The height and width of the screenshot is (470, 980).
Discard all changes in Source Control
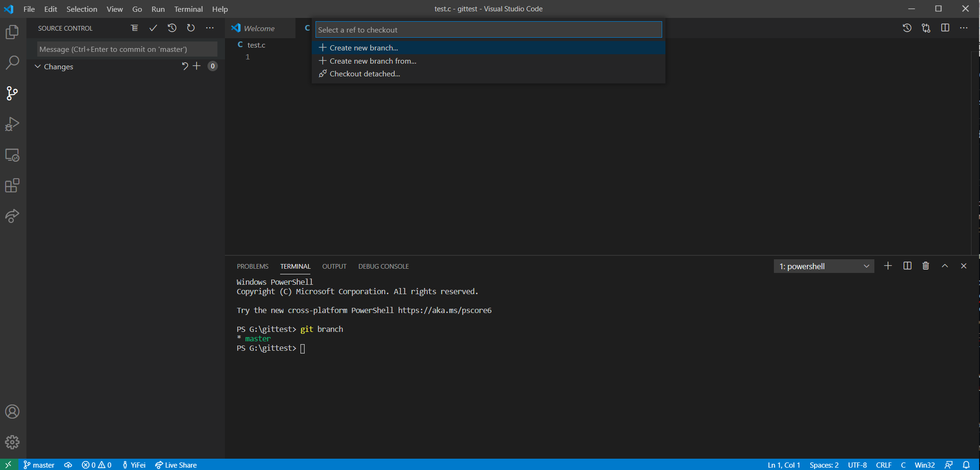185,66
